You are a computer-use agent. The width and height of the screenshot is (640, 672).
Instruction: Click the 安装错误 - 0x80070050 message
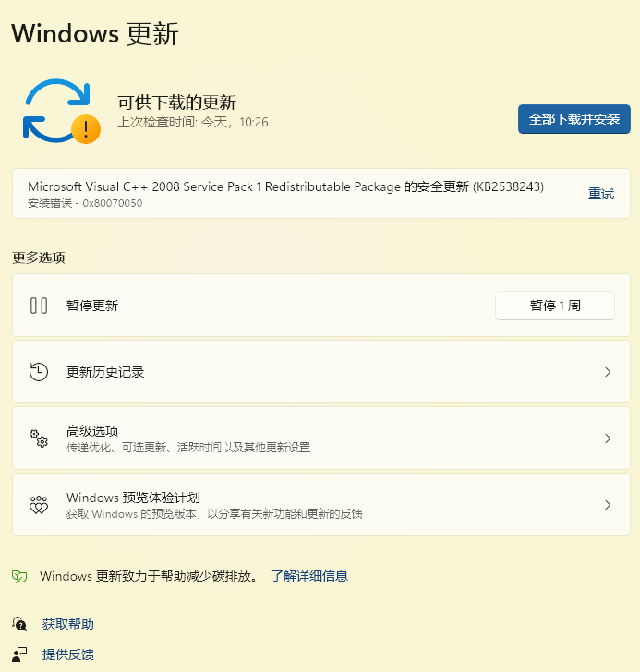tap(85, 203)
